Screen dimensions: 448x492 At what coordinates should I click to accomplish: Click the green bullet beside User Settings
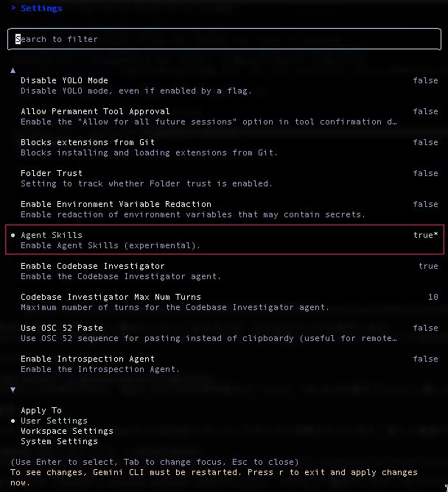pyautogui.click(x=13, y=421)
